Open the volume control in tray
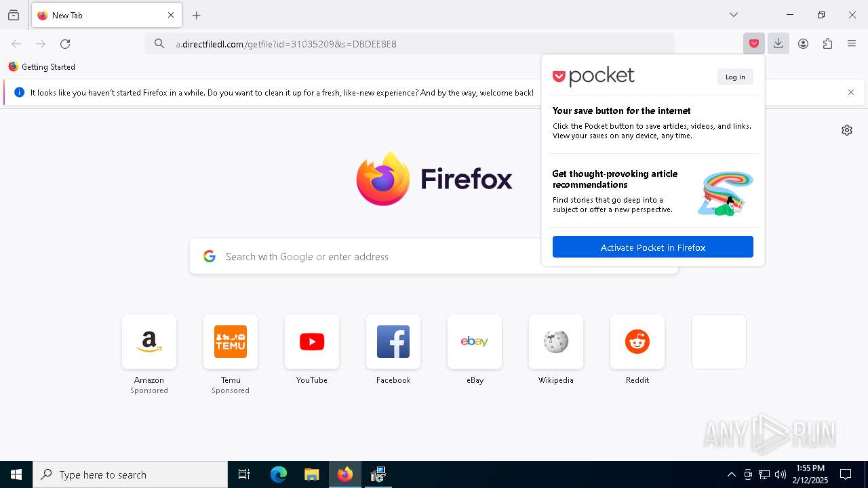The height and width of the screenshot is (488, 868). 781,474
